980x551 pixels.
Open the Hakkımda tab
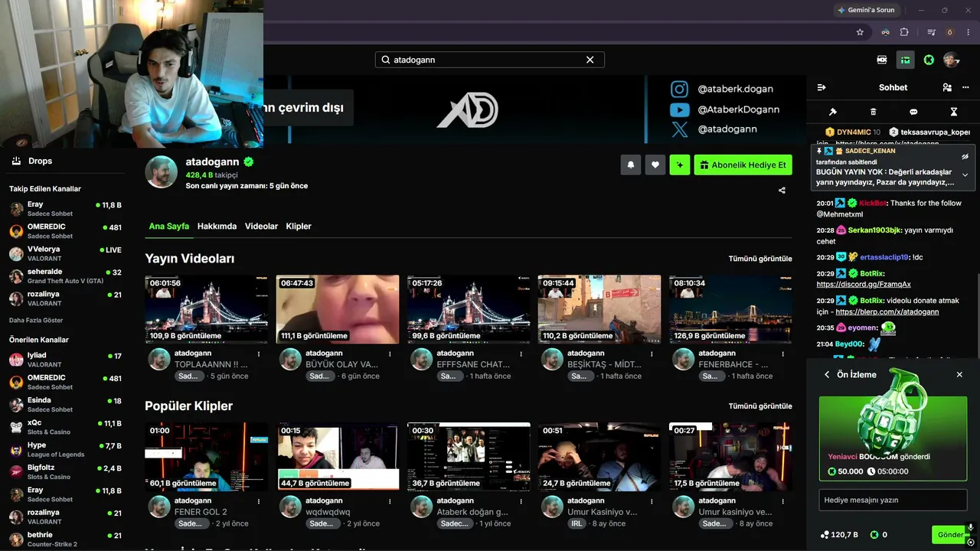point(217,227)
